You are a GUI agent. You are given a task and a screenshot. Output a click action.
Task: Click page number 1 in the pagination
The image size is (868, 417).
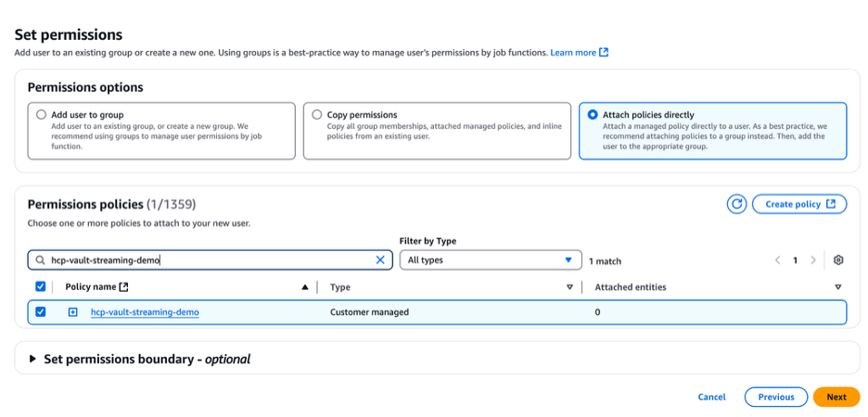click(795, 260)
